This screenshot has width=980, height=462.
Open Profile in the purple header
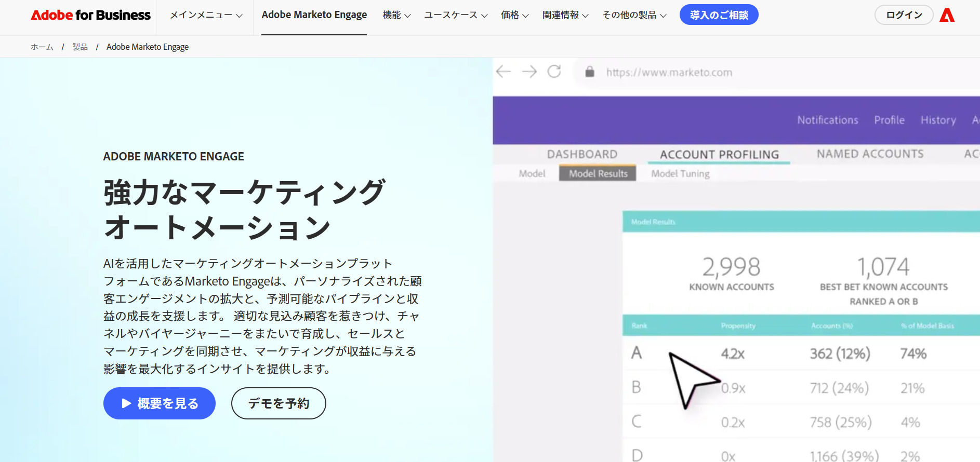pyautogui.click(x=889, y=120)
